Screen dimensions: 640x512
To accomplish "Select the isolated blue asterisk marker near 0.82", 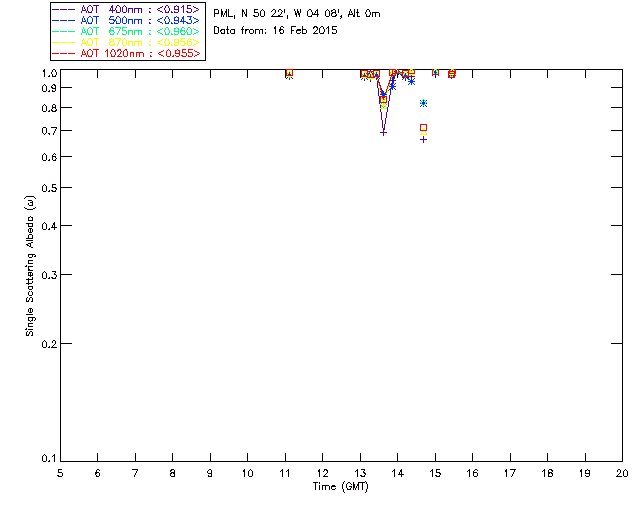I will (423, 103).
